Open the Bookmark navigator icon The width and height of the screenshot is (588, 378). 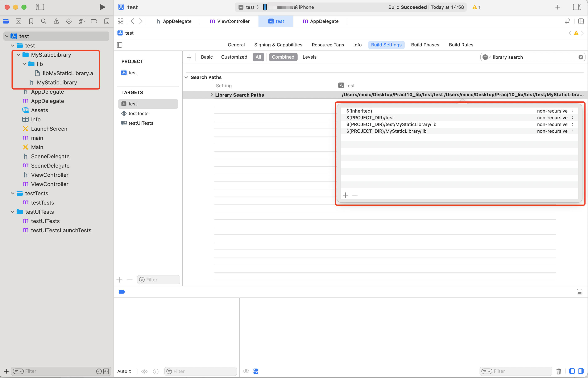(31, 21)
